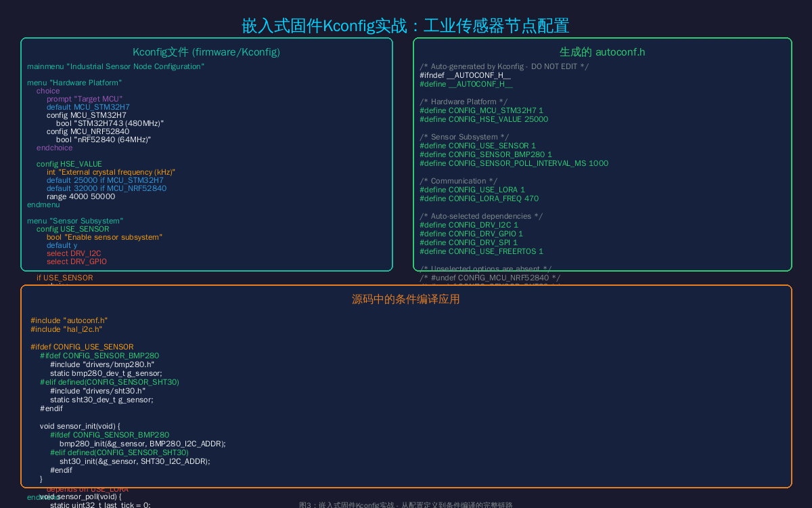Click the line '#define CONFIG_SENSOR_BMP280 1'
This screenshot has height=508, width=812.
(x=486, y=154)
